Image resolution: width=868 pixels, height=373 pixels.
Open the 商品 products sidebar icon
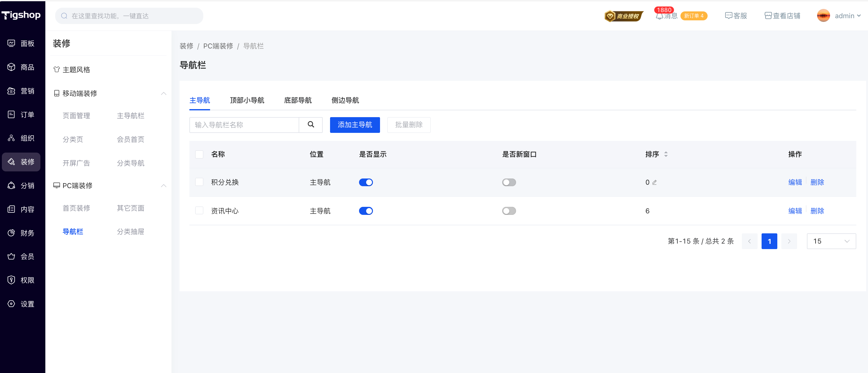[11, 67]
